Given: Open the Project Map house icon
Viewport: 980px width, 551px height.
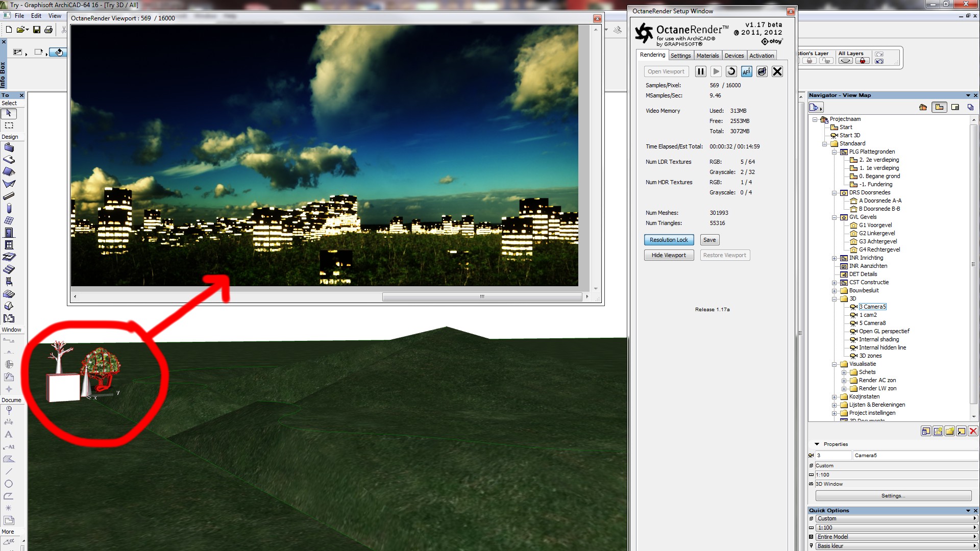Looking at the screenshot, I should 923,107.
